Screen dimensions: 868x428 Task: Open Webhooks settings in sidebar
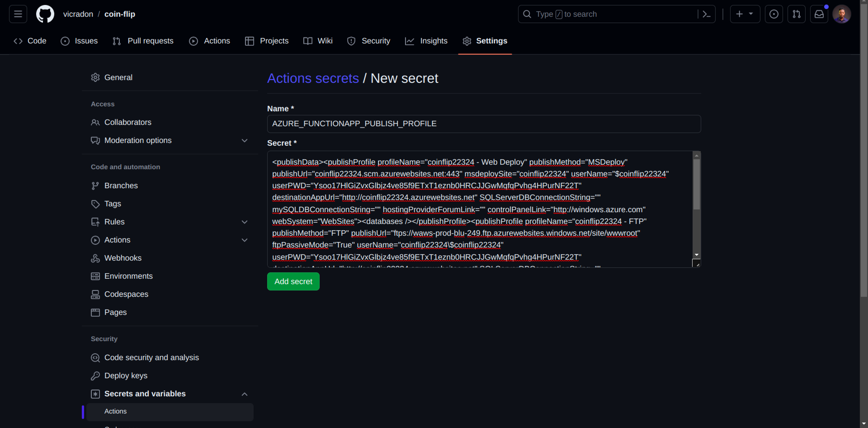tap(123, 258)
